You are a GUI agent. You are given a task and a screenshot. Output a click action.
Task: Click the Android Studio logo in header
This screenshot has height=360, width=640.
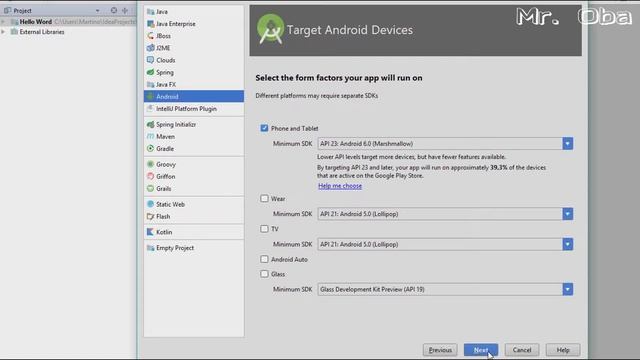(x=270, y=29)
